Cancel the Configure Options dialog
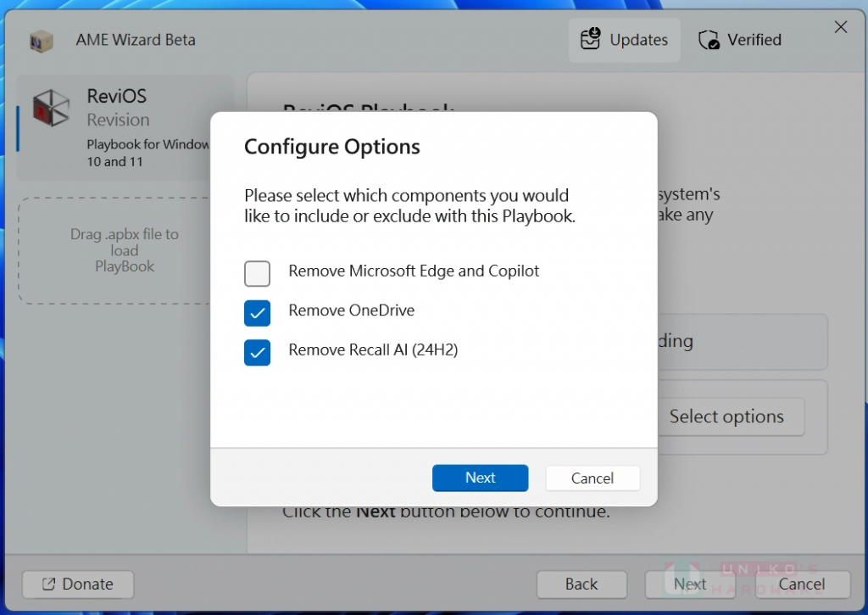Viewport: 868px width, 615px height. (x=593, y=478)
